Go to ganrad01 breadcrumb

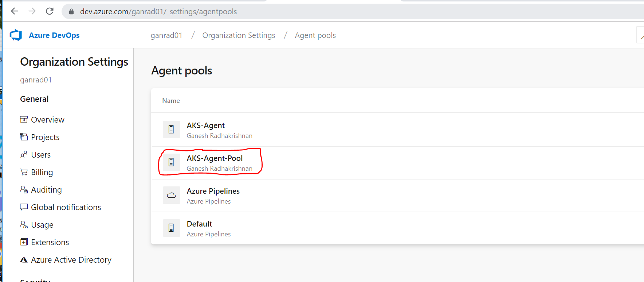point(166,35)
